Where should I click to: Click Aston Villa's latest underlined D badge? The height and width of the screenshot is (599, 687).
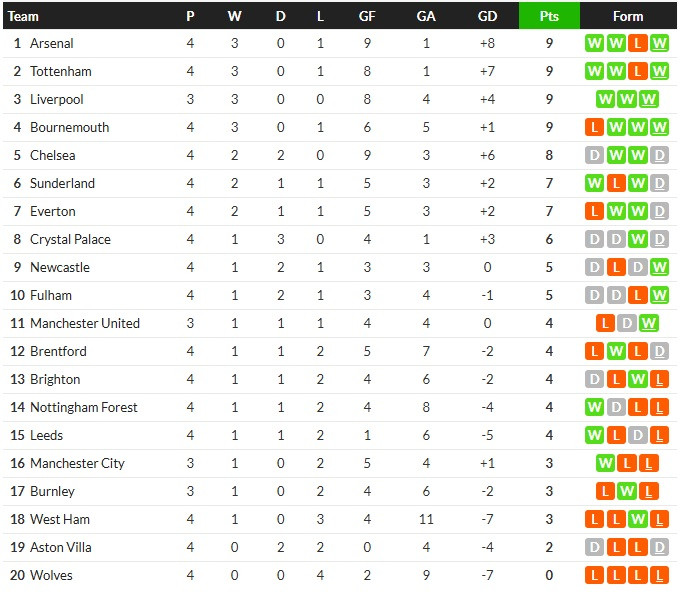(659, 548)
